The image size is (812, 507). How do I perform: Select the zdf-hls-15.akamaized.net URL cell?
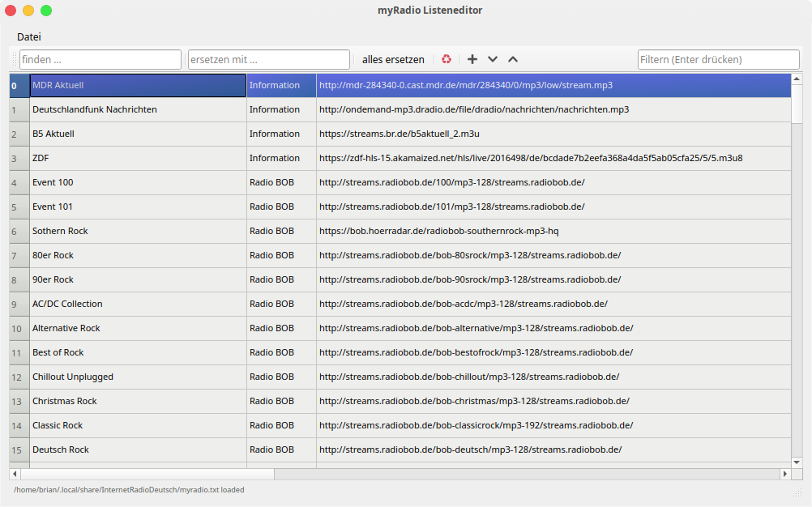(x=554, y=158)
